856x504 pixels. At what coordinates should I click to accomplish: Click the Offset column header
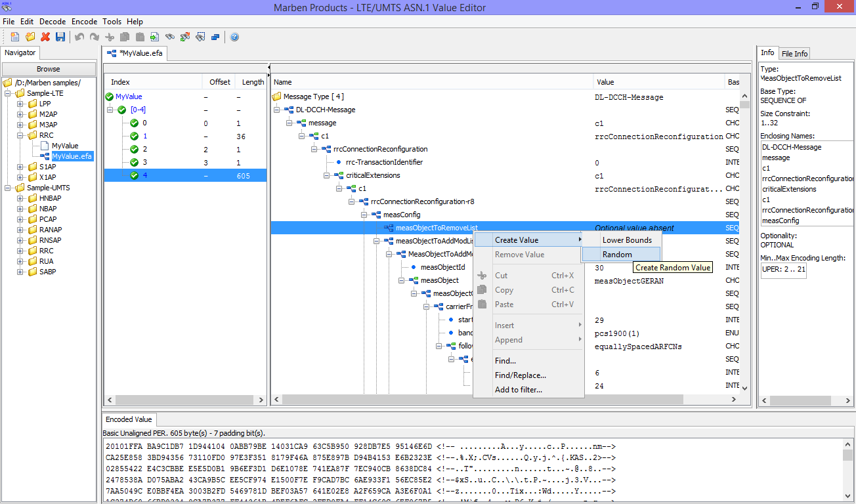(x=220, y=82)
